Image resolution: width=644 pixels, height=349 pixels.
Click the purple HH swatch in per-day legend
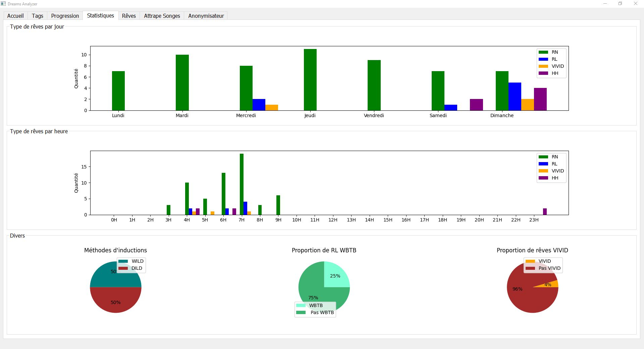click(543, 73)
